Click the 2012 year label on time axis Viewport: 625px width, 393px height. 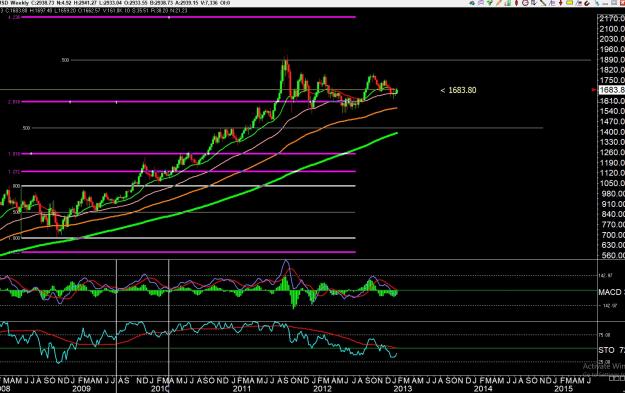coord(322,389)
